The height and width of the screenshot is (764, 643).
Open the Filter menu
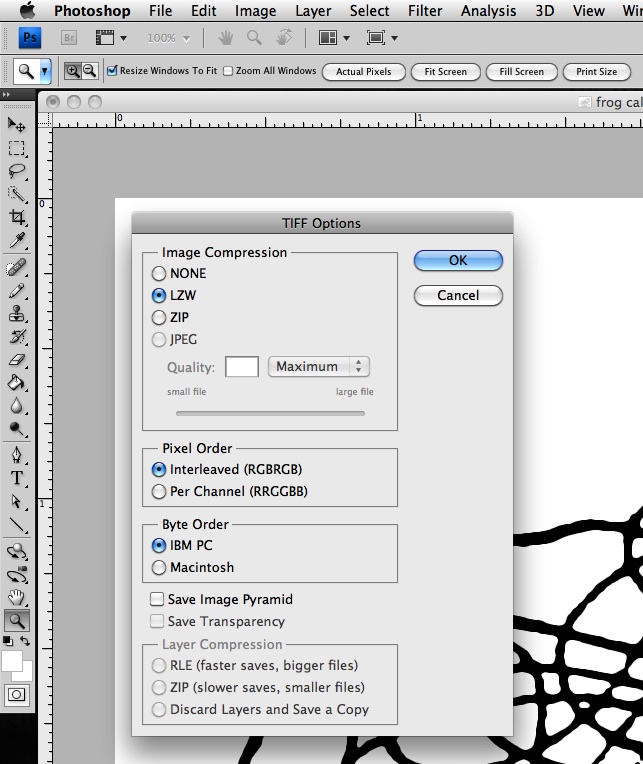(x=425, y=10)
